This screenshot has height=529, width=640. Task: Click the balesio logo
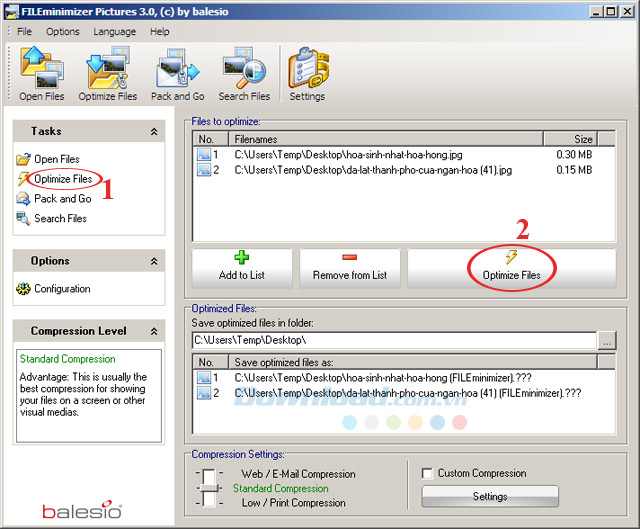pos(82,510)
